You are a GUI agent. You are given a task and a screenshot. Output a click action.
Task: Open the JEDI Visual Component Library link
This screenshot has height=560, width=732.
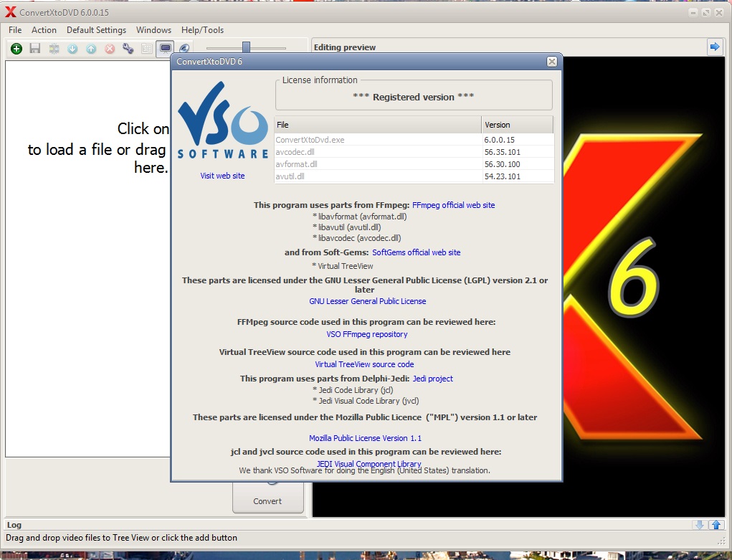pyautogui.click(x=369, y=463)
